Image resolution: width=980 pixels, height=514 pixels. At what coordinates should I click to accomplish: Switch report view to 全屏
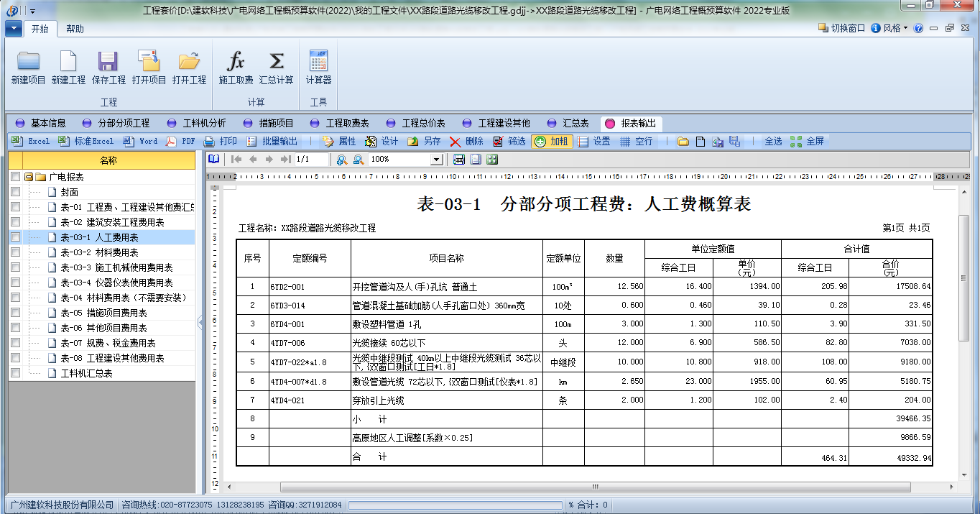[x=807, y=142]
